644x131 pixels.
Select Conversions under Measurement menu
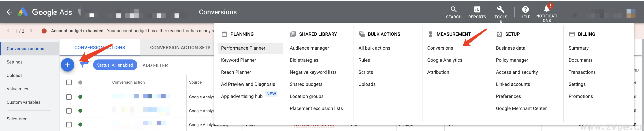pos(440,48)
